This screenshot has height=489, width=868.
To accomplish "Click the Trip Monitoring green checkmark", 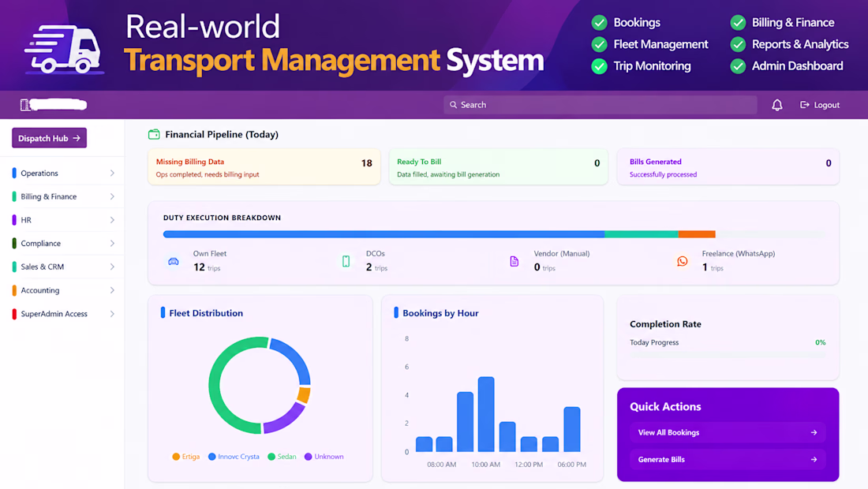I will coord(599,66).
